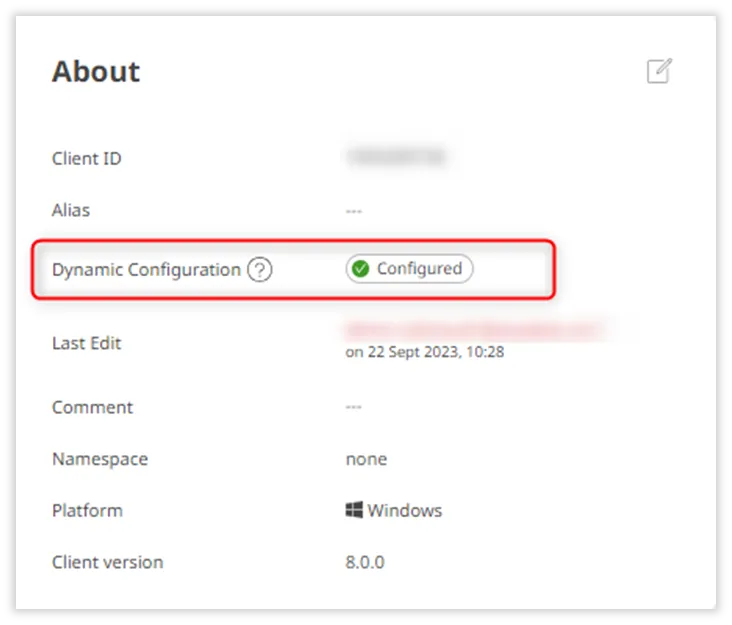This screenshot has height=625, width=732.
Task: Click the Windows platform text
Action: 404,510
